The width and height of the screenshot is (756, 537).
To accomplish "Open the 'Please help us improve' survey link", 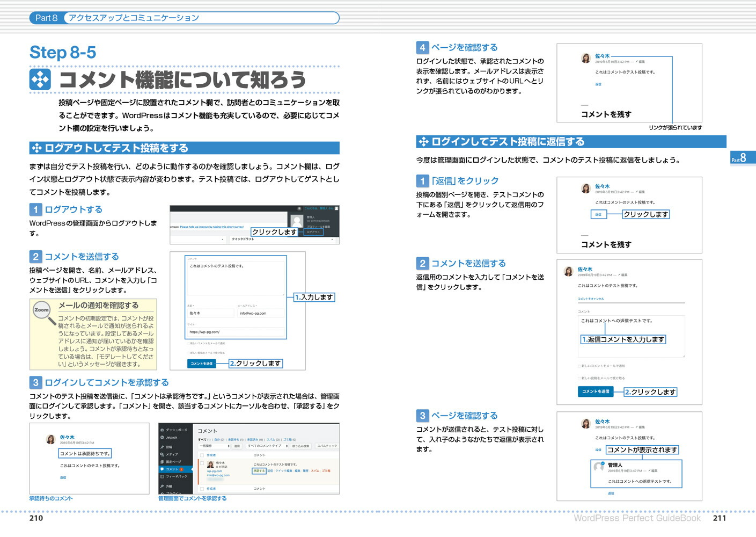I will point(212,227).
